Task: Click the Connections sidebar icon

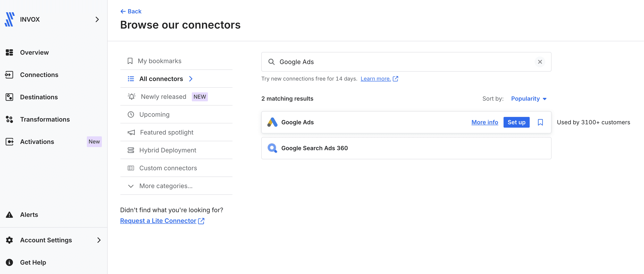Action: 9,75
